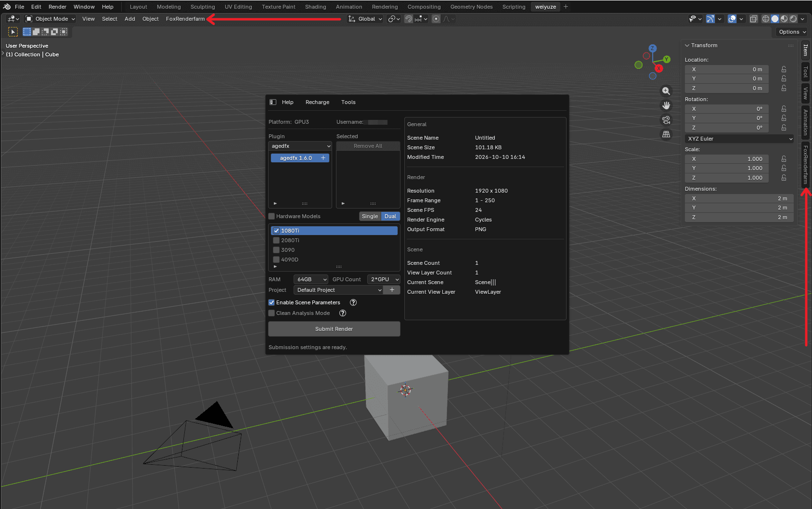
Task: Toggle camera view icon
Action: pos(666,120)
